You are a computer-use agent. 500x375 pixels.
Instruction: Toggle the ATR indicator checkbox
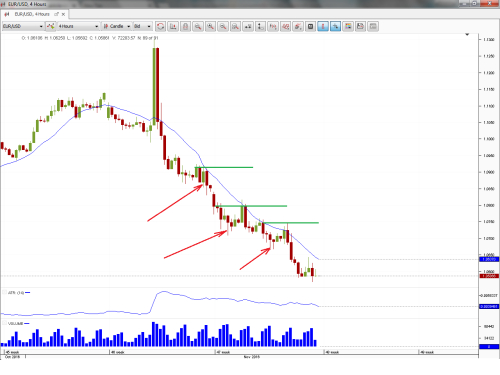point(5,292)
